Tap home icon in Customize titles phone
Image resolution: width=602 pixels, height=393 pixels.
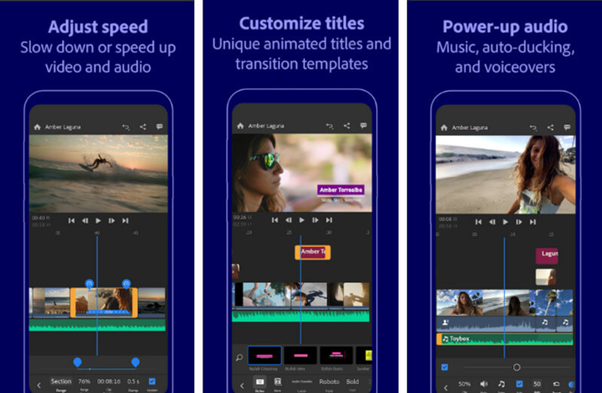click(x=240, y=126)
